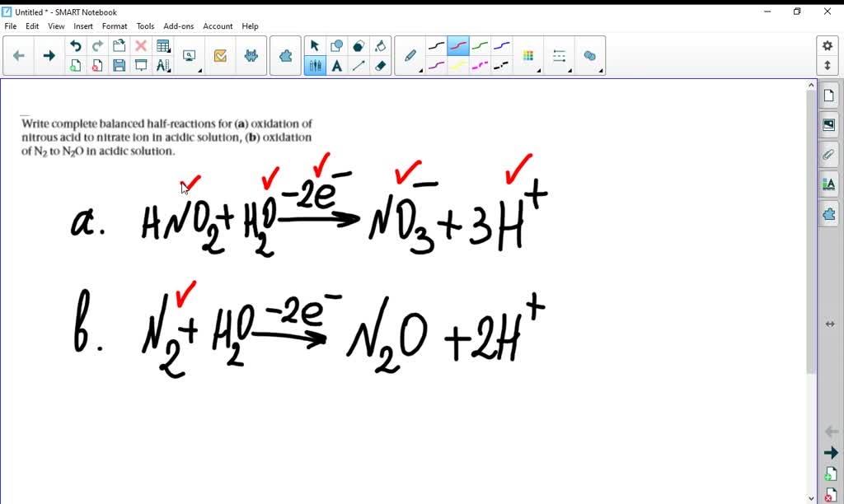
Task: Select the Text tool
Action: (x=336, y=64)
